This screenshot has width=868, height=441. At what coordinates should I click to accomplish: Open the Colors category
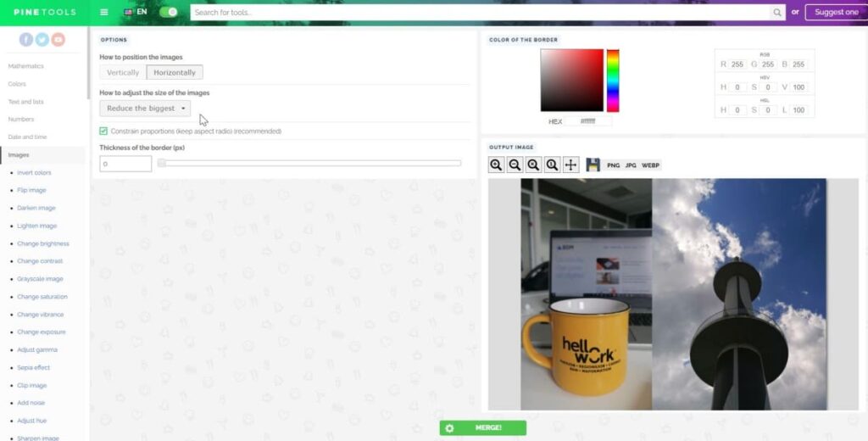click(x=17, y=84)
